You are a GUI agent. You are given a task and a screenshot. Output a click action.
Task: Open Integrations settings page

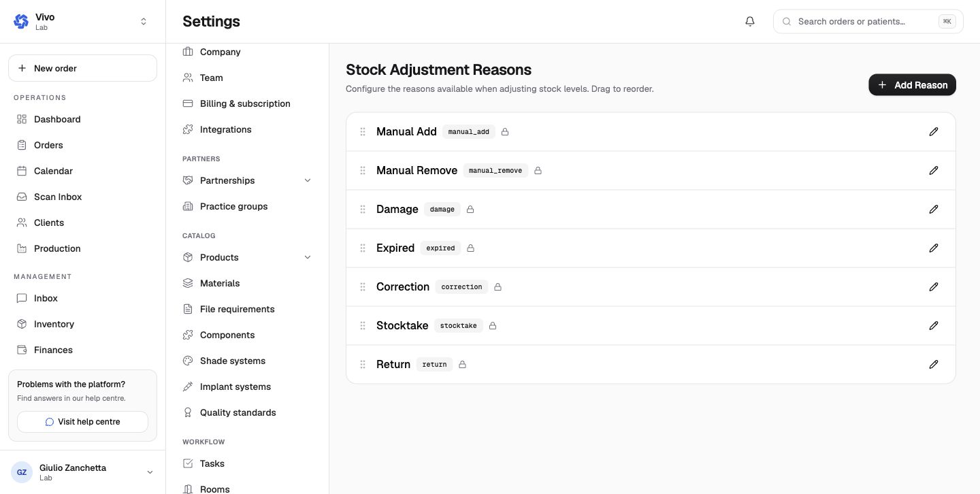248,129
